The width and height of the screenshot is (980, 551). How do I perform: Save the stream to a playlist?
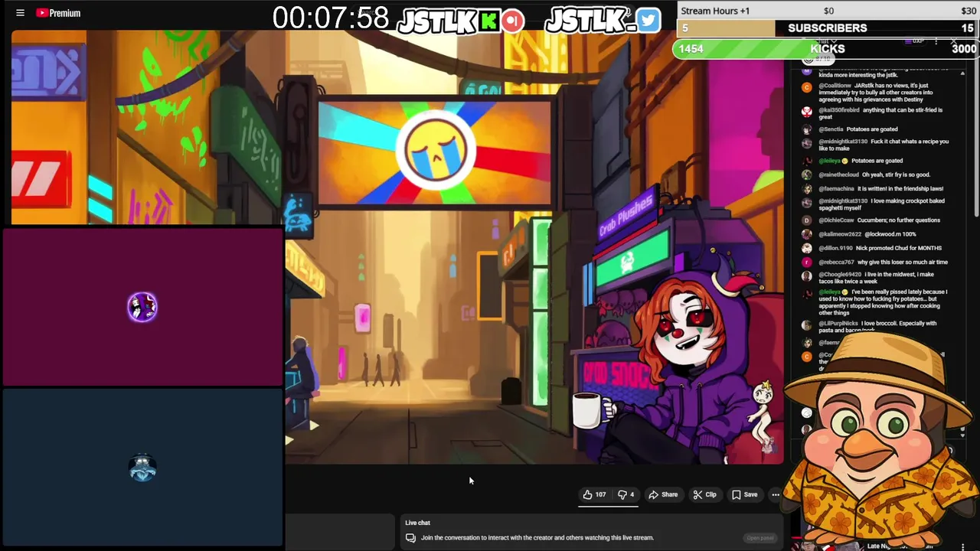coord(744,494)
